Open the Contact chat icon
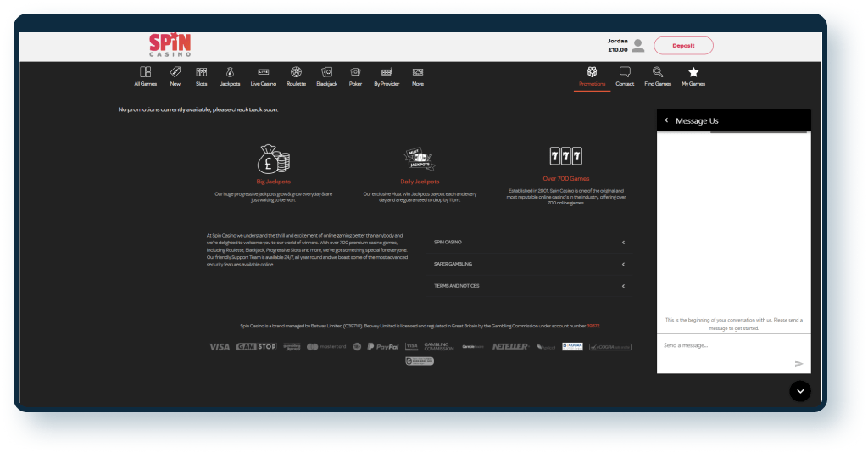868x453 pixels. 625,76
